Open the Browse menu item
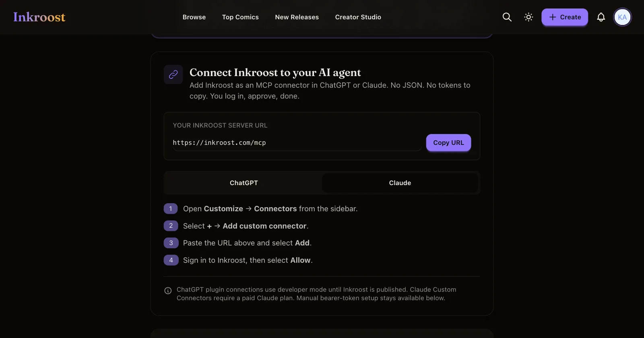 tap(194, 17)
